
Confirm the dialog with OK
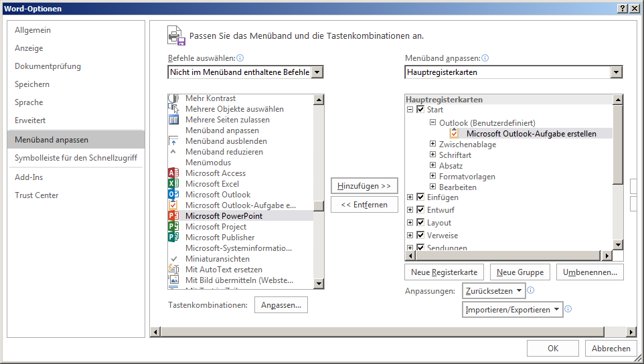(553, 349)
